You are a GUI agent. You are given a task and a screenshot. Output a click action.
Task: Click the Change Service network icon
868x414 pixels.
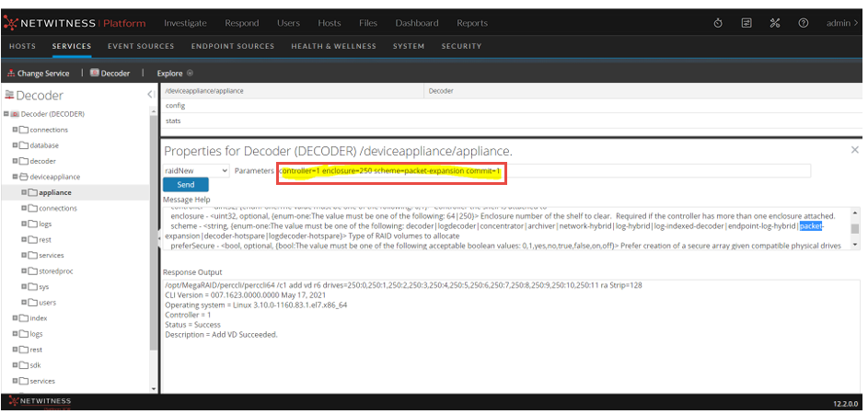[x=11, y=73]
